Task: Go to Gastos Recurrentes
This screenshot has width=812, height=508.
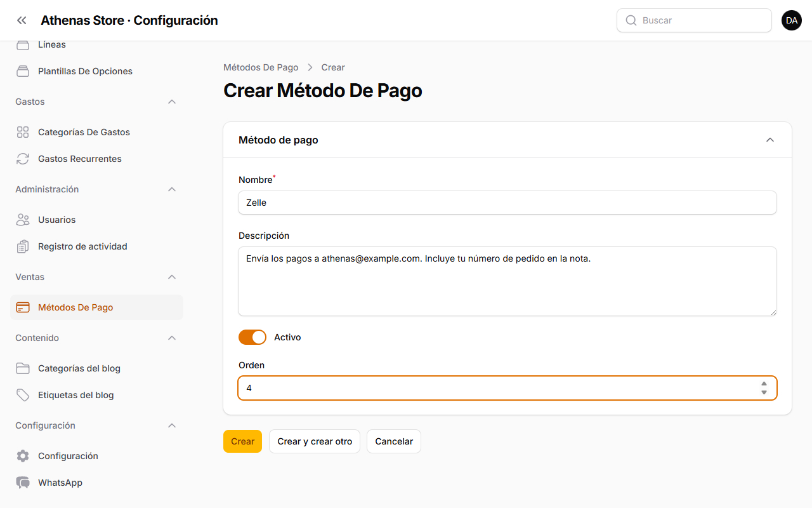Action: coord(96,159)
